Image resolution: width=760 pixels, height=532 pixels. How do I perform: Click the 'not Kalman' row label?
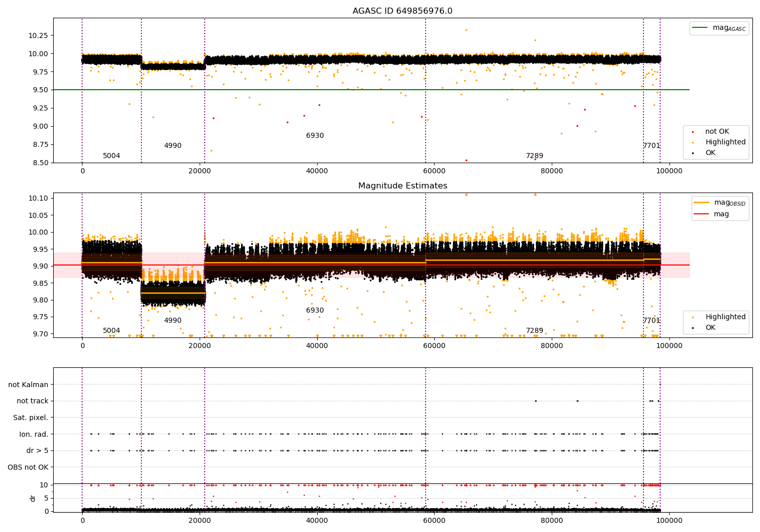click(28, 385)
